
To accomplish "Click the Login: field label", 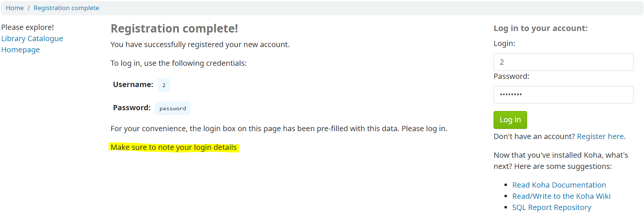I will point(504,43).
